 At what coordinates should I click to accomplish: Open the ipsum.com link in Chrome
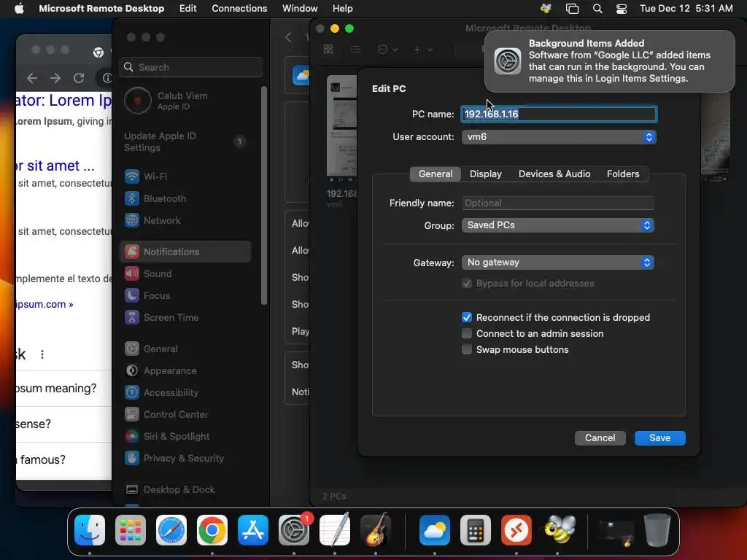click(x=44, y=304)
